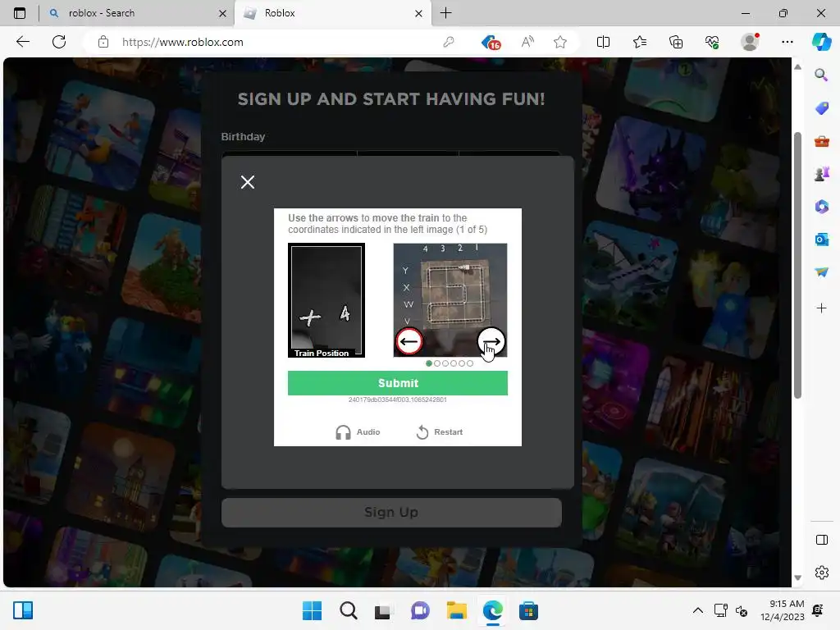This screenshot has width=840, height=630.
Task: Open a new browser tab
Action: click(445, 13)
